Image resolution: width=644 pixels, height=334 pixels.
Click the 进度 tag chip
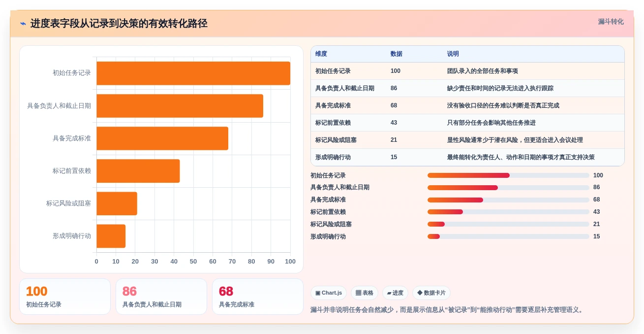coord(395,293)
